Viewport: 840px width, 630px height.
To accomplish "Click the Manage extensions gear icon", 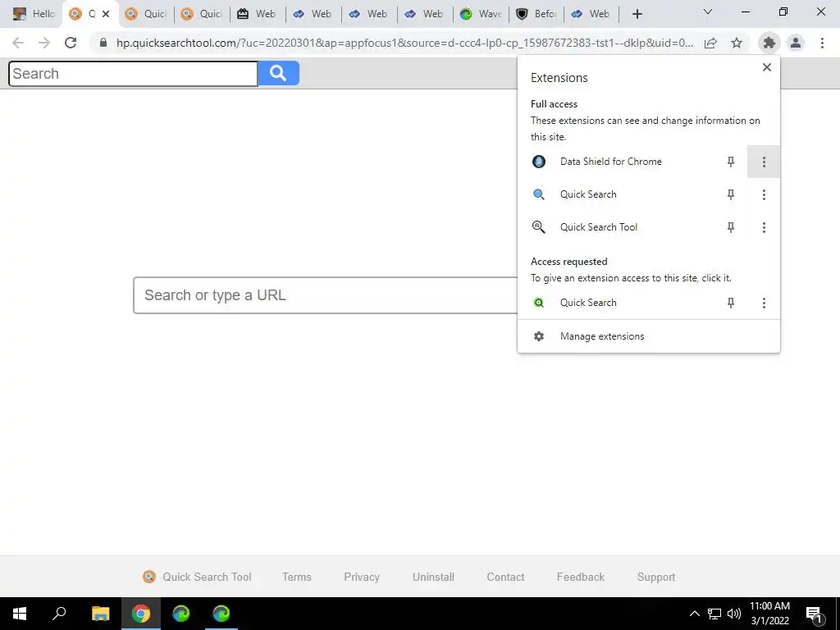I will tap(538, 336).
